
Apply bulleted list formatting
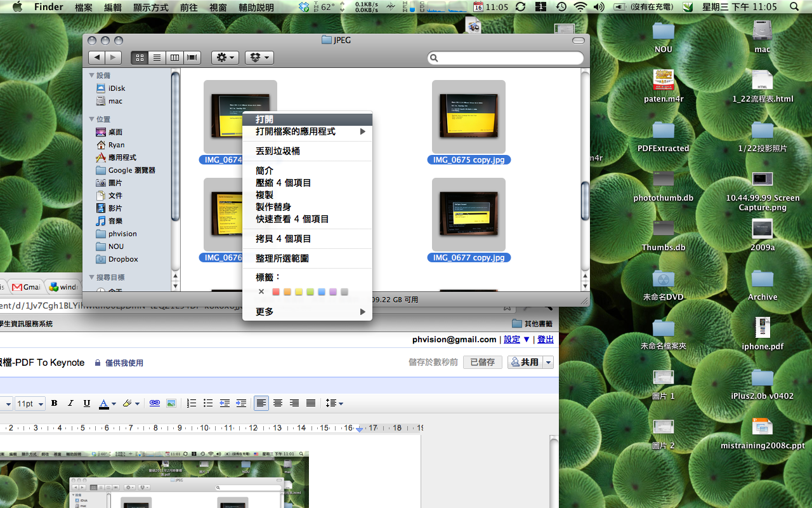[208, 403]
